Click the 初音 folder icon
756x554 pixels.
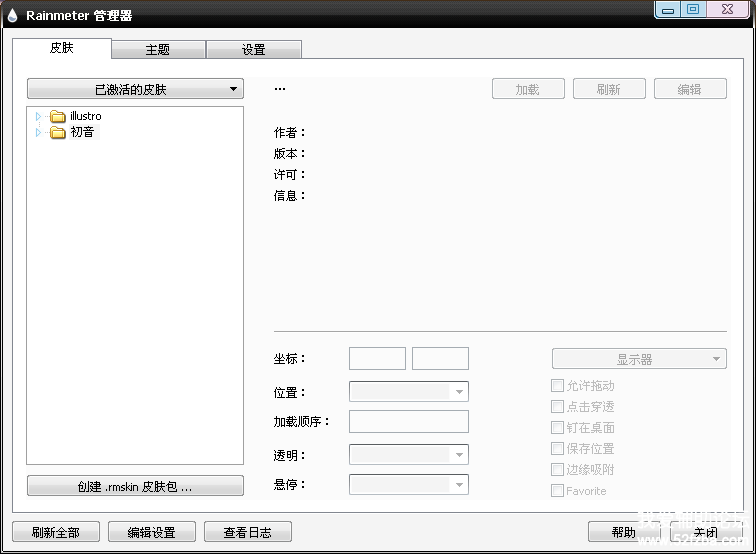[x=58, y=132]
